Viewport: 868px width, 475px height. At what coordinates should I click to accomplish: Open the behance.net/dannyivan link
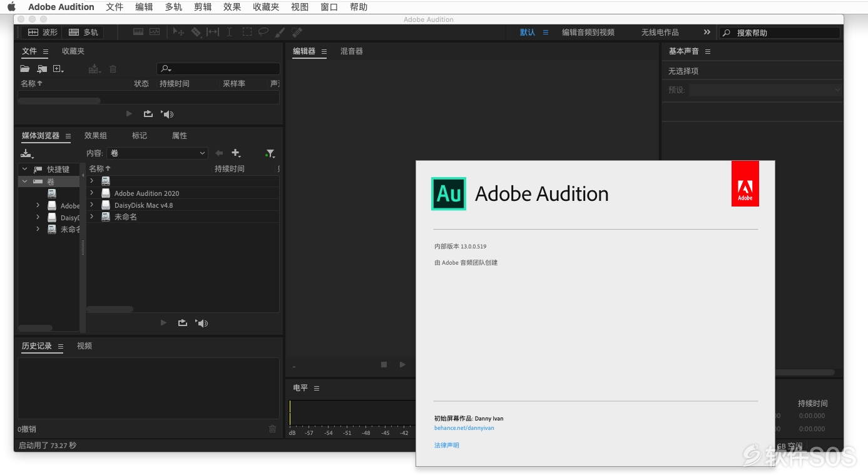point(464,428)
